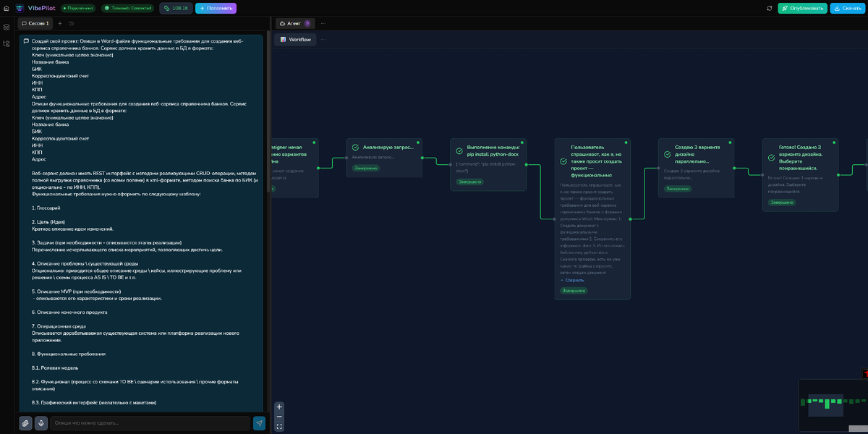Switch to the Сессия 1 tab
The image size is (868, 434).
pos(35,23)
